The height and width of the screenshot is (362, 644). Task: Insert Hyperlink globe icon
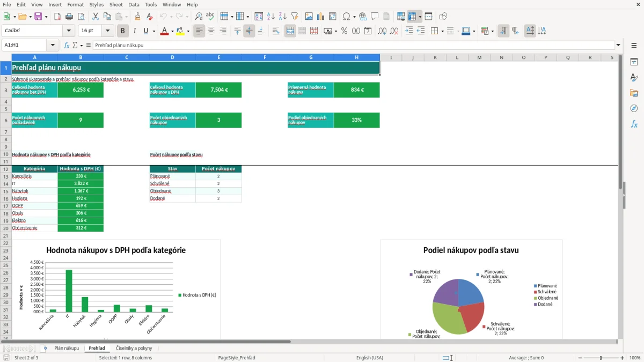click(363, 17)
